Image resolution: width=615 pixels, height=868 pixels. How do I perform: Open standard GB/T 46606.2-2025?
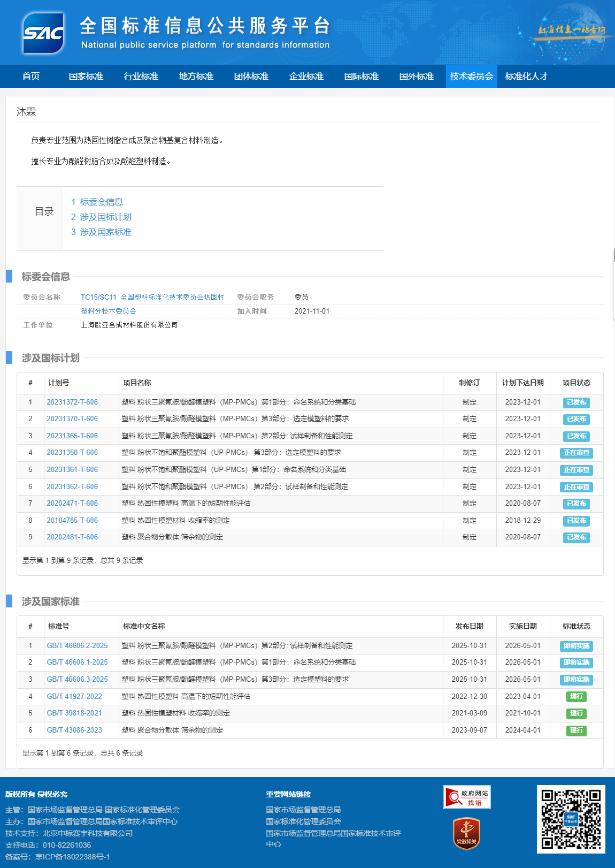pos(77,645)
